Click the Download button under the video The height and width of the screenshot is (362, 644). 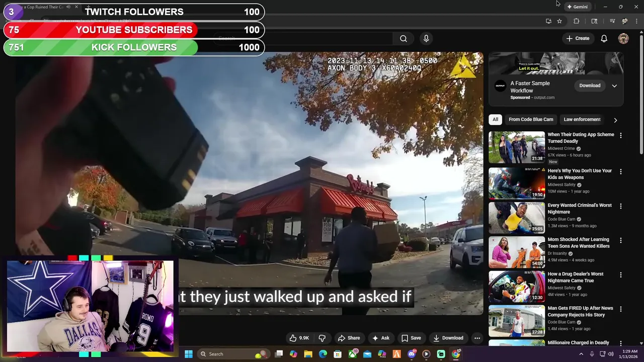point(448,338)
